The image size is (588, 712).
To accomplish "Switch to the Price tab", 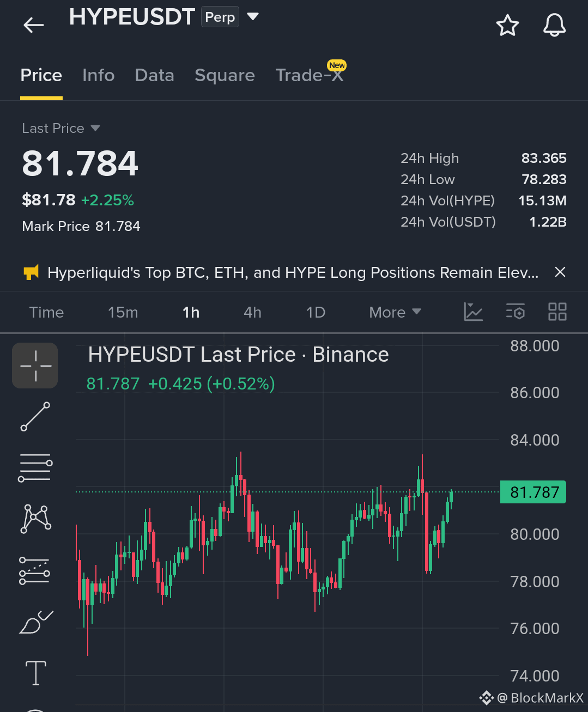I will coord(41,75).
